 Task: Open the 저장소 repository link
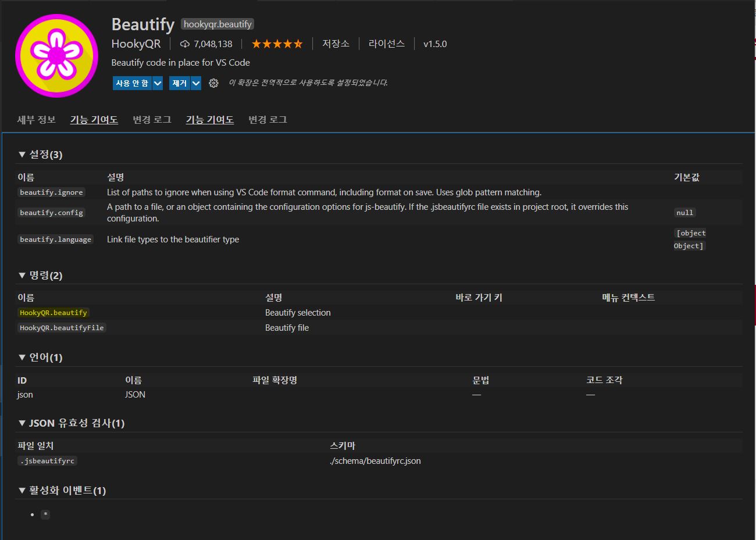click(336, 44)
